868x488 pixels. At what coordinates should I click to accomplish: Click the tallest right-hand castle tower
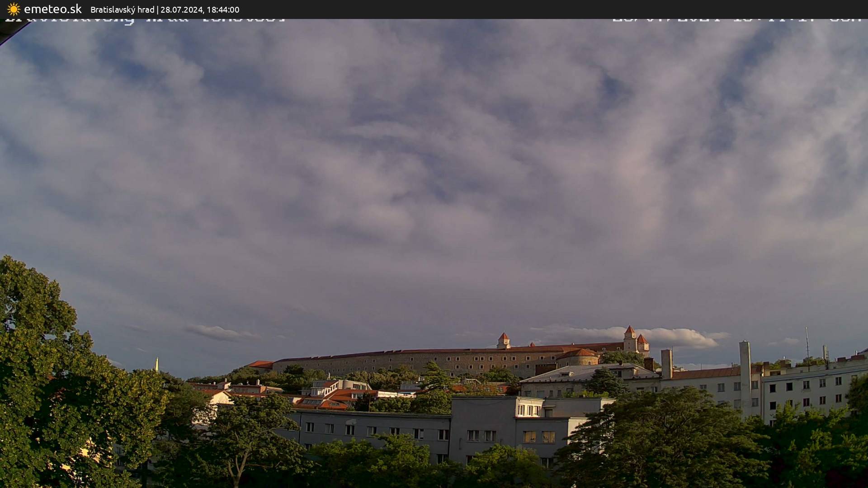click(x=630, y=337)
